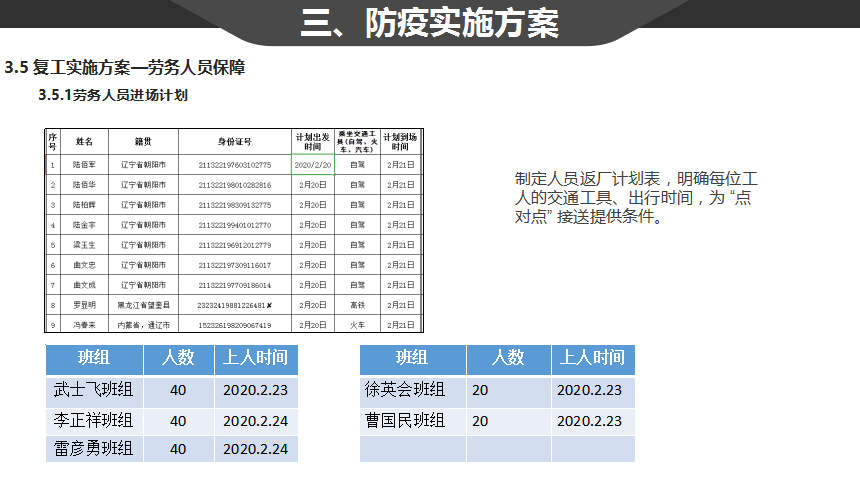This screenshot has height=480, width=860.
Task: Click ID number 211322199401012770
Action: click(235, 225)
